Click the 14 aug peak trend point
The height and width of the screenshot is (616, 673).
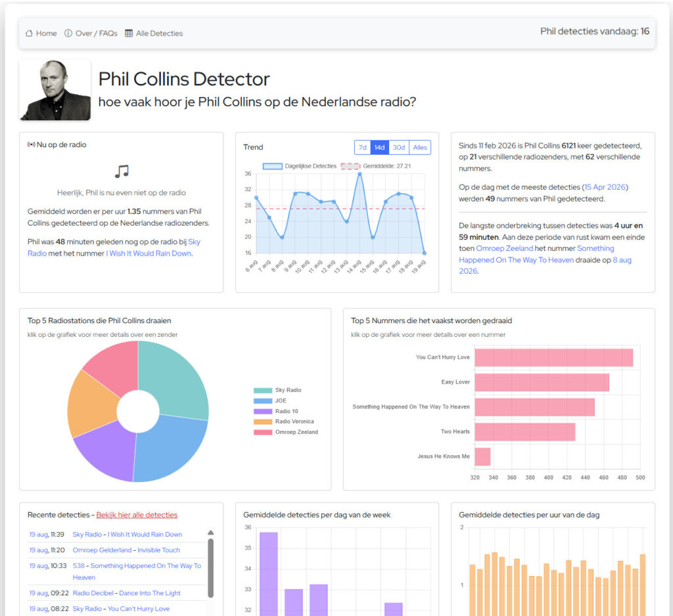tap(360, 174)
